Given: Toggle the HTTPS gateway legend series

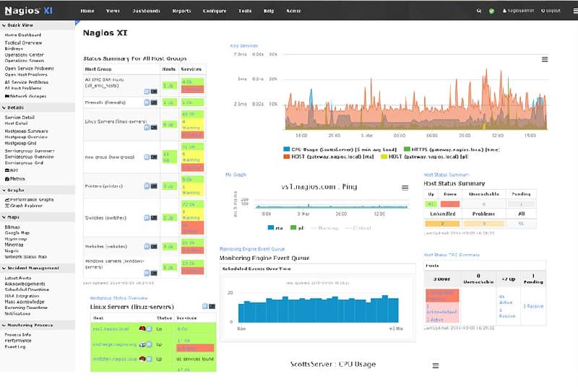Looking at the screenshot, I should pos(452,149).
